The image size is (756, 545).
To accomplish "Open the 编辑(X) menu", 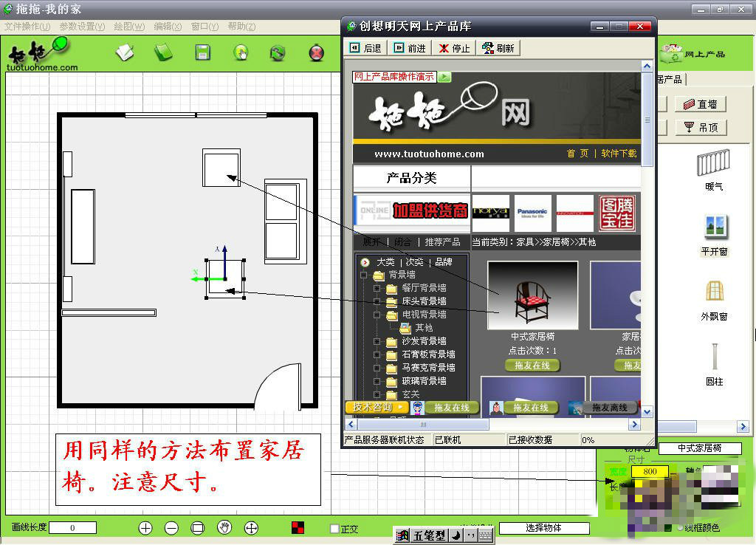I will 168,27.
